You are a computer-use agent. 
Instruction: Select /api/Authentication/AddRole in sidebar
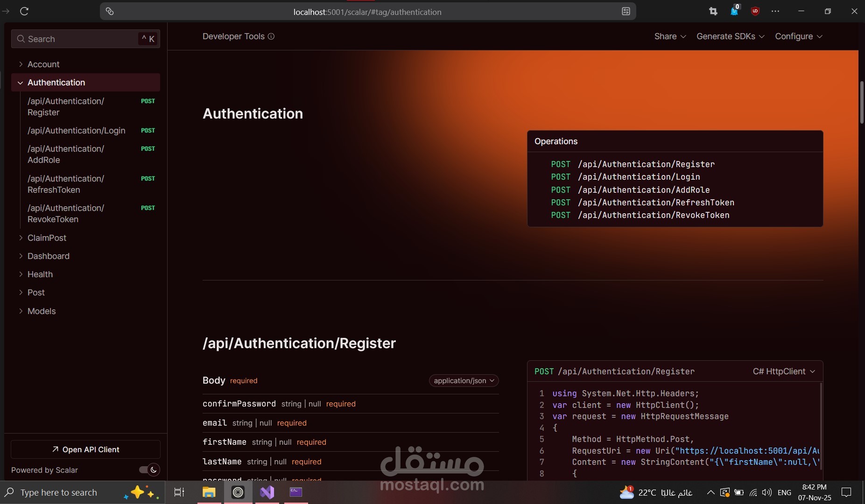click(91, 154)
